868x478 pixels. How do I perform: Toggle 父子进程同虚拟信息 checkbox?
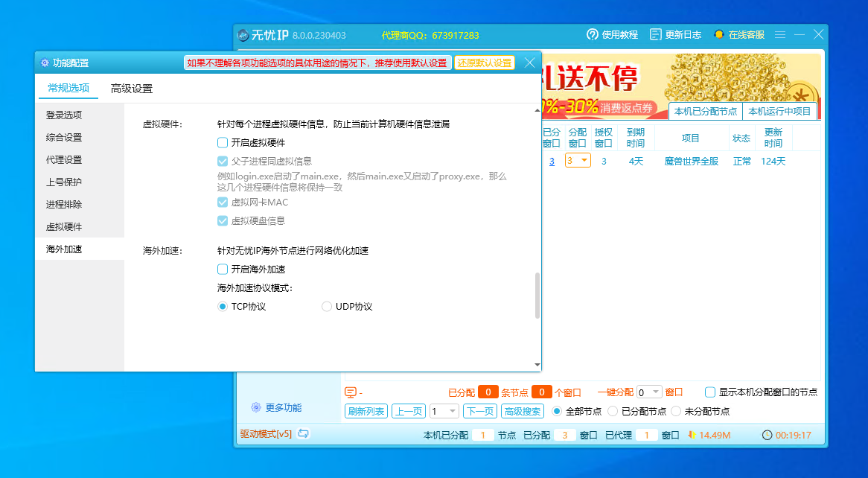pyautogui.click(x=223, y=161)
